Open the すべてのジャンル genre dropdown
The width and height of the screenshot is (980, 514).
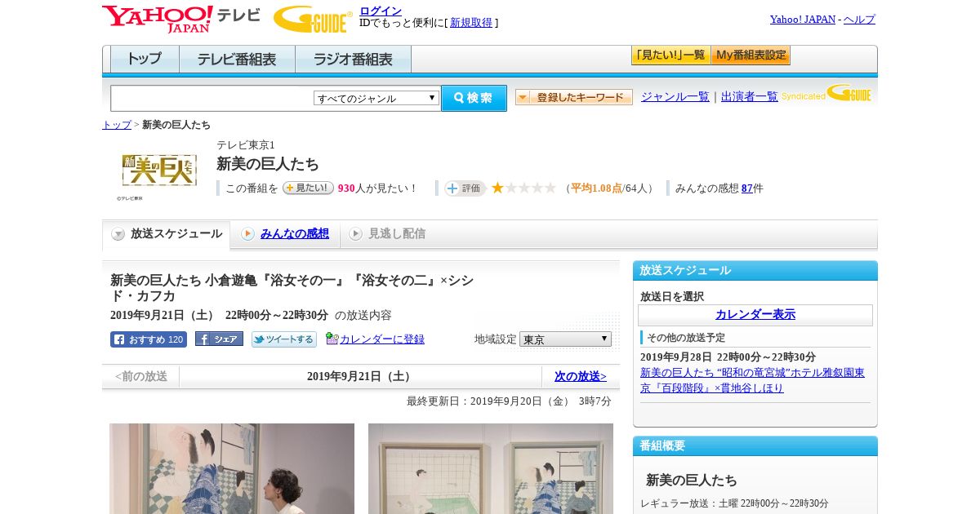(x=376, y=98)
